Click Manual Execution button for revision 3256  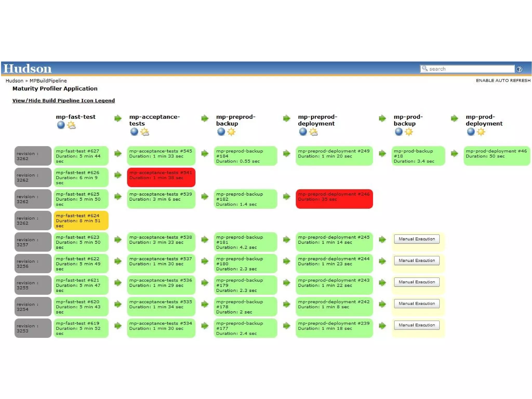pyautogui.click(x=417, y=260)
